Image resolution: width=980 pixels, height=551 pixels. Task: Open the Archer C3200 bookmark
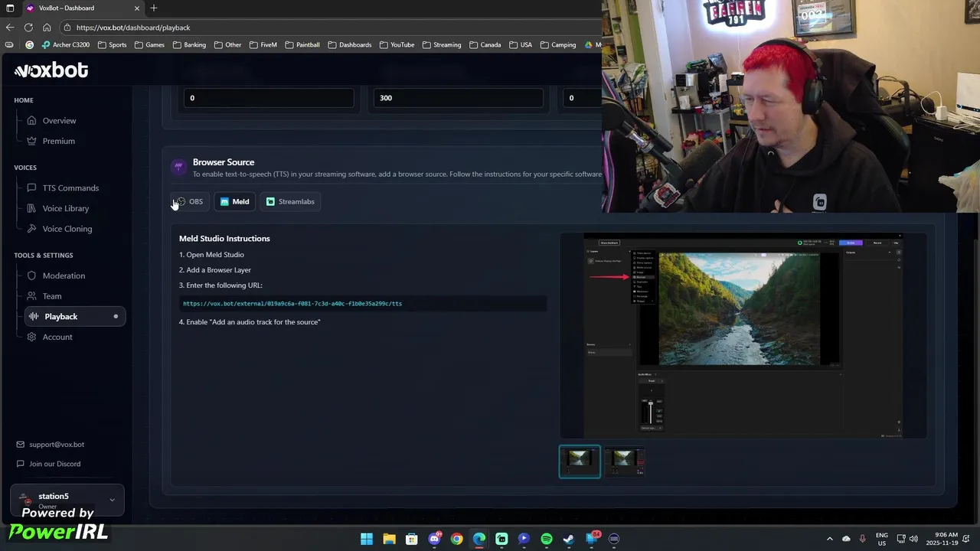65,44
